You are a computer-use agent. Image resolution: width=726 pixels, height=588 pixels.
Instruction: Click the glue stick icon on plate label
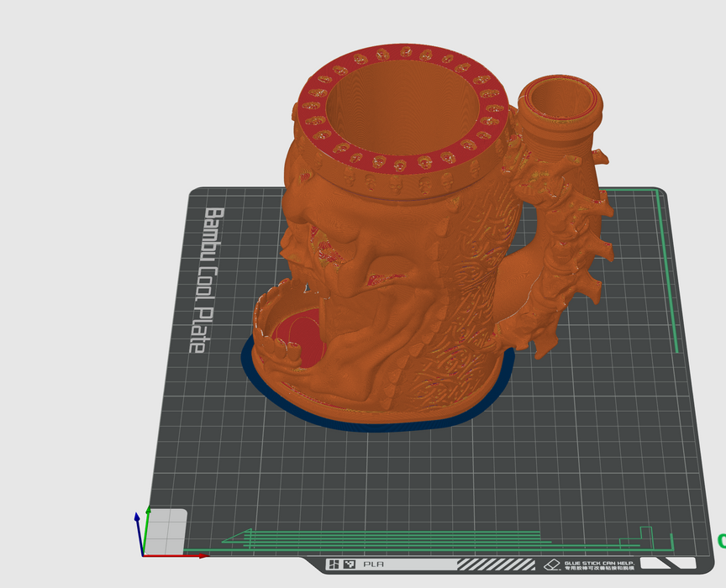pyautogui.click(x=551, y=564)
